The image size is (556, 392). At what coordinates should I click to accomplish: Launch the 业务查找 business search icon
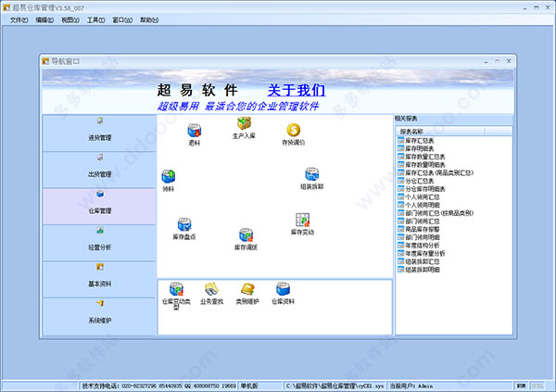click(x=211, y=294)
